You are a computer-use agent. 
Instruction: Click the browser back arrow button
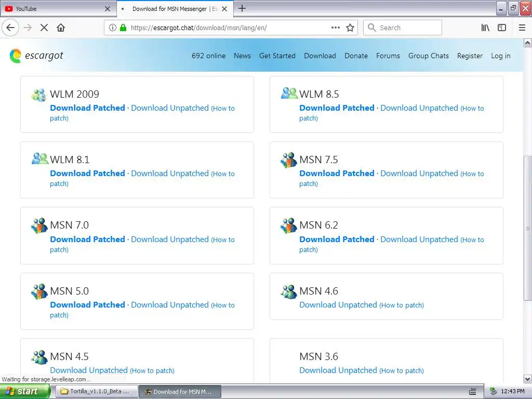10,28
